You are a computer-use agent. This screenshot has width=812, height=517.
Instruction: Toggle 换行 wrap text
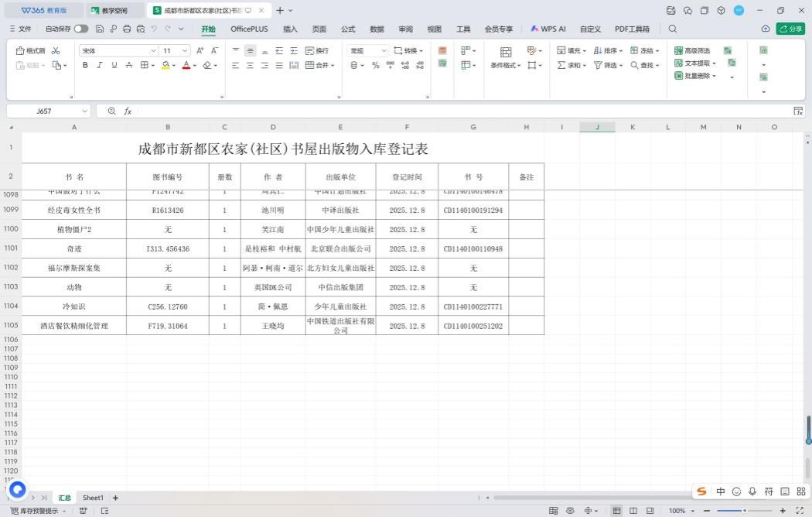pyautogui.click(x=317, y=50)
